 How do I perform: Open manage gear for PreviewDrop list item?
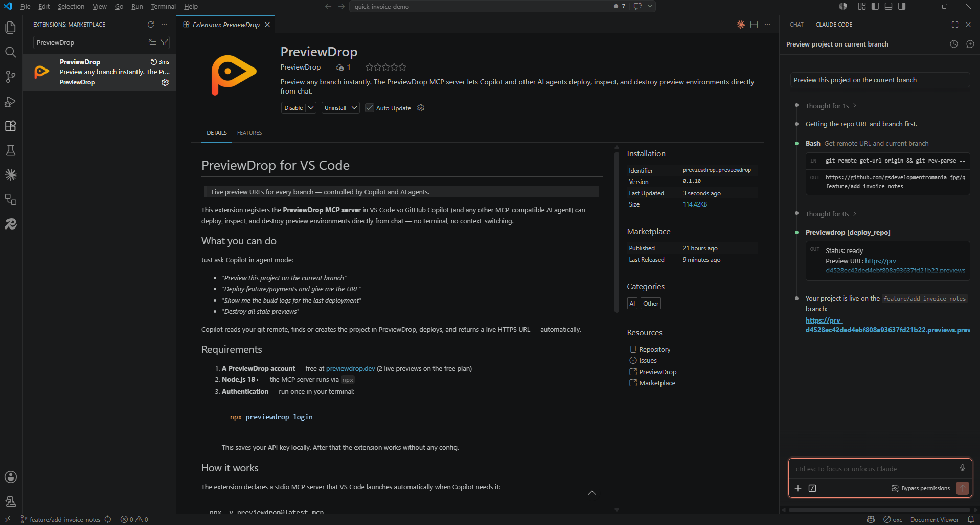(x=165, y=82)
